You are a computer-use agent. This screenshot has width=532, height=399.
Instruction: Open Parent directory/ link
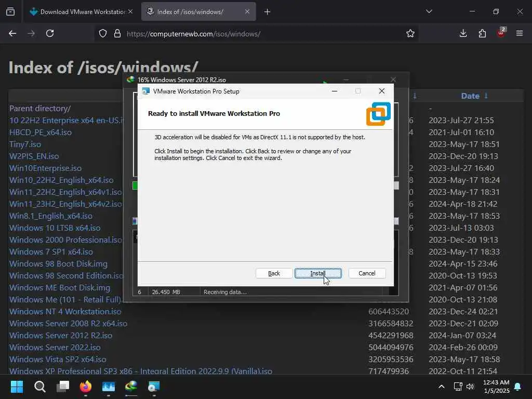[x=40, y=108]
